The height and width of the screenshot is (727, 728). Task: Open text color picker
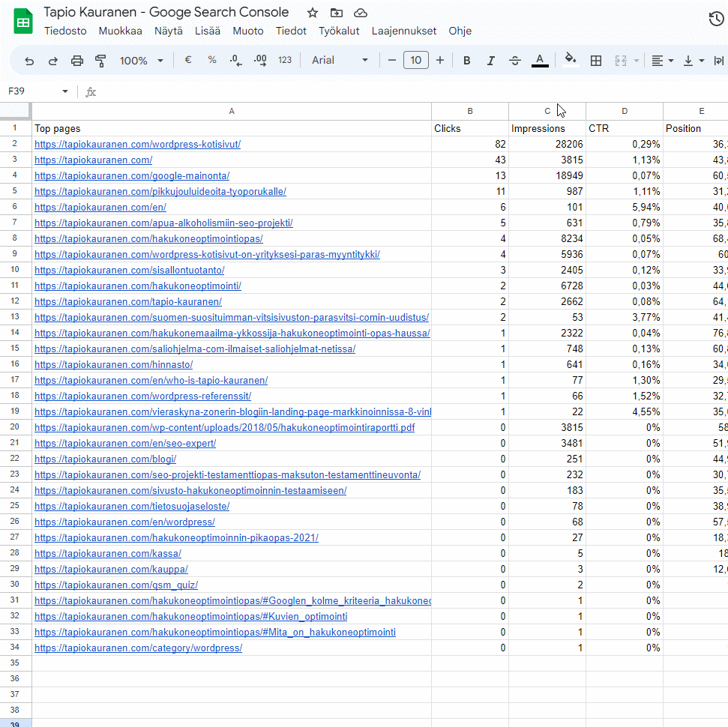tap(540, 61)
